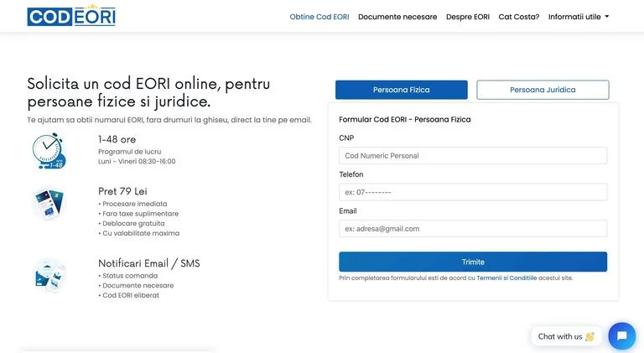Viewport: 644px width, 353px height.
Task: Open the Chat with us bubble
Action: (x=560, y=336)
